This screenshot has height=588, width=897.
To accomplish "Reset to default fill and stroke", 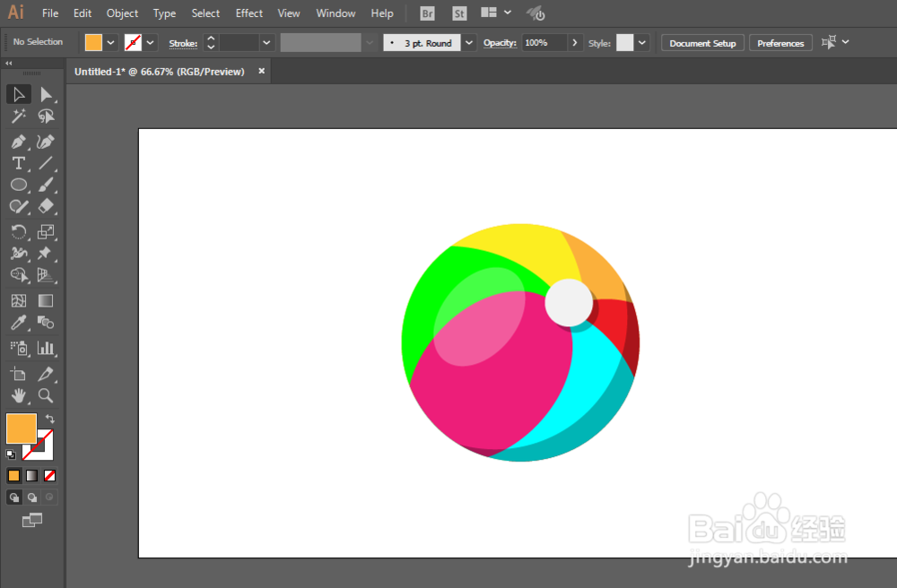I will [10, 454].
